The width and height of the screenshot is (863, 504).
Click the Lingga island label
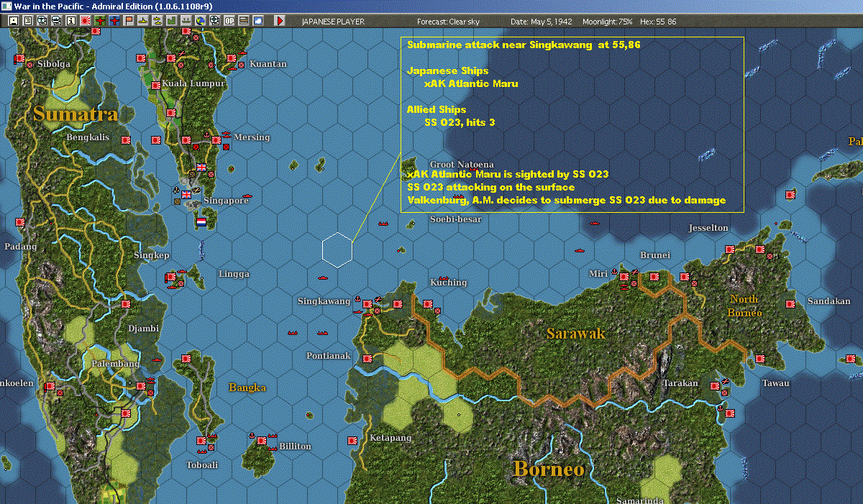(x=234, y=274)
